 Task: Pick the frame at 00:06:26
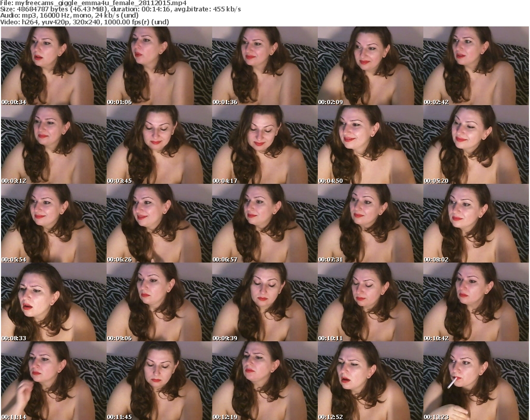(x=159, y=223)
